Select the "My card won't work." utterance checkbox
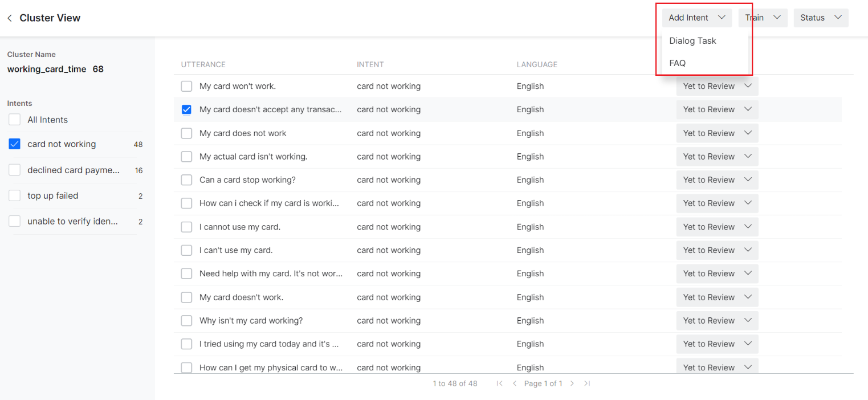The width and height of the screenshot is (868, 400). pyautogui.click(x=186, y=87)
